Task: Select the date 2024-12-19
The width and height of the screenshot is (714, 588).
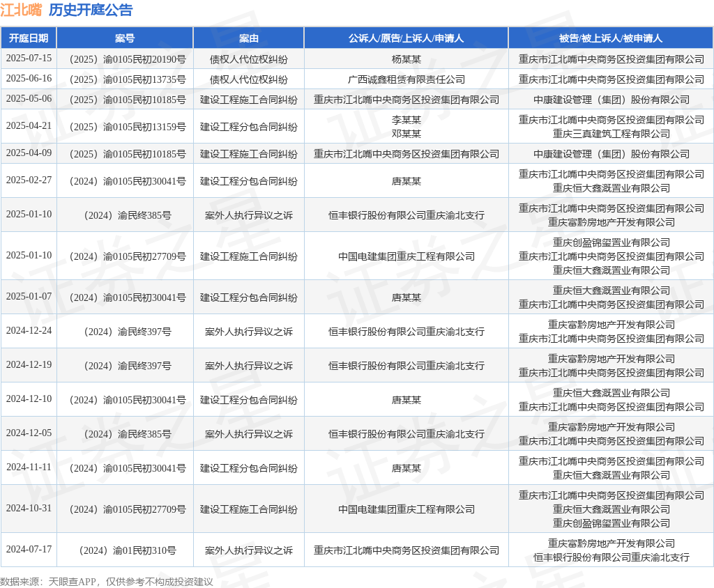Action: point(29,364)
